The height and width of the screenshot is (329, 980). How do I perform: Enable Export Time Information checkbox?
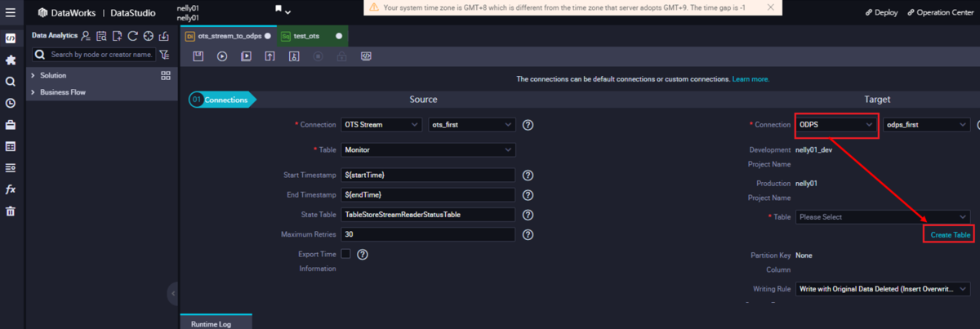tap(346, 254)
